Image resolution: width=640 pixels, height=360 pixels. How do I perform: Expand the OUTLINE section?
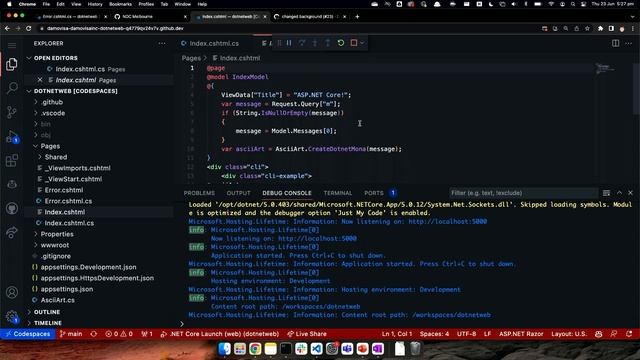pyautogui.click(x=47, y=312)
